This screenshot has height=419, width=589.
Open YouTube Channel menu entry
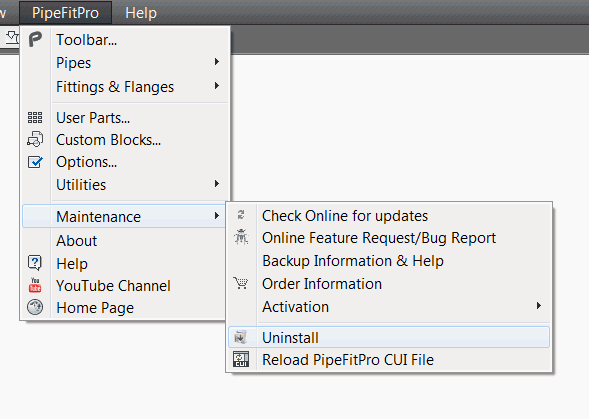pyautogui.click(x=124, y=286)
